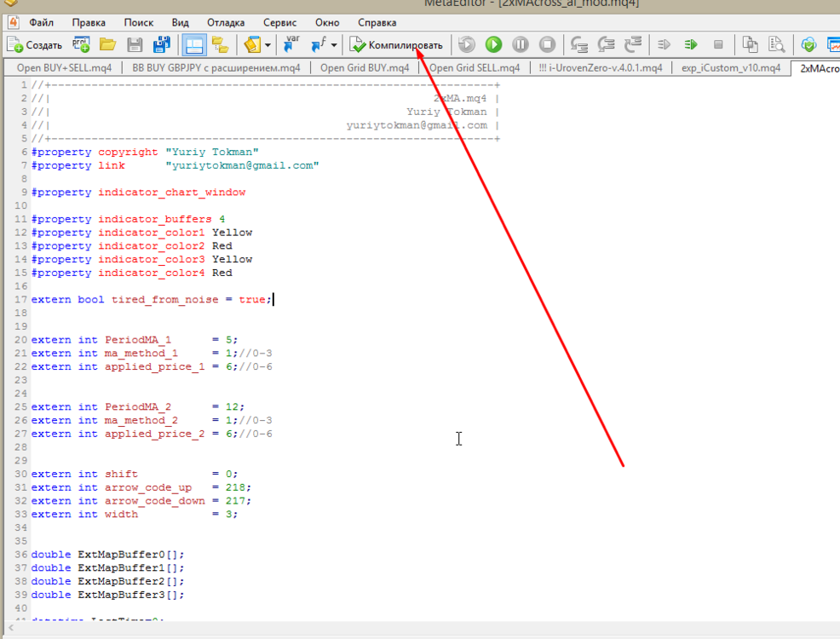
Task: Click the yellow styler book icon
Action: pyautogui.click(x=252, y=45)
